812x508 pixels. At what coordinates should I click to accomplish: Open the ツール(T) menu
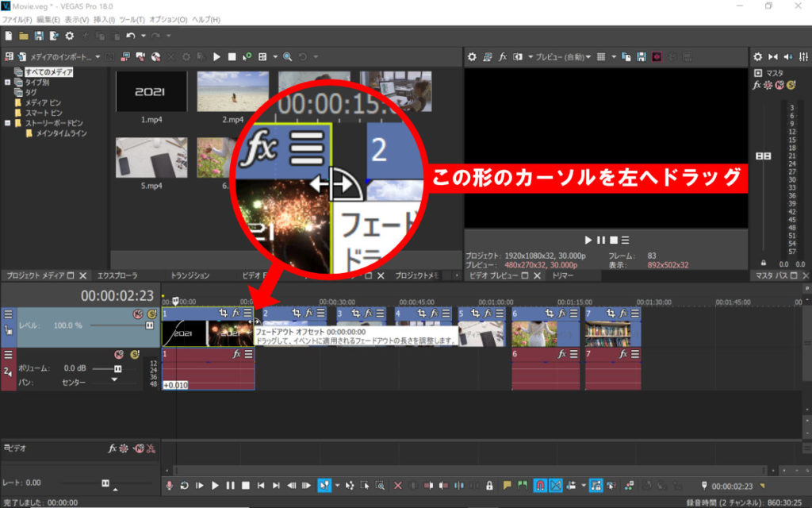(x=131, y=19)
